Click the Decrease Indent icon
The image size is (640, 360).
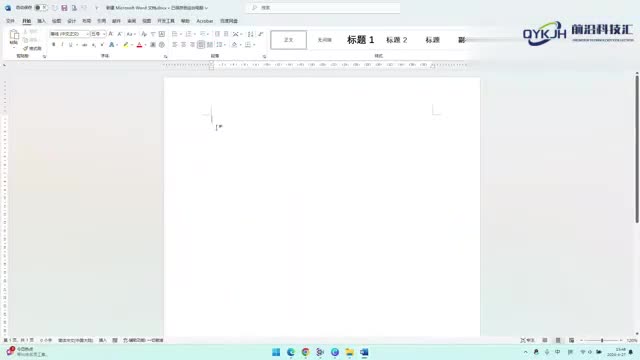[x=217, y=34]
